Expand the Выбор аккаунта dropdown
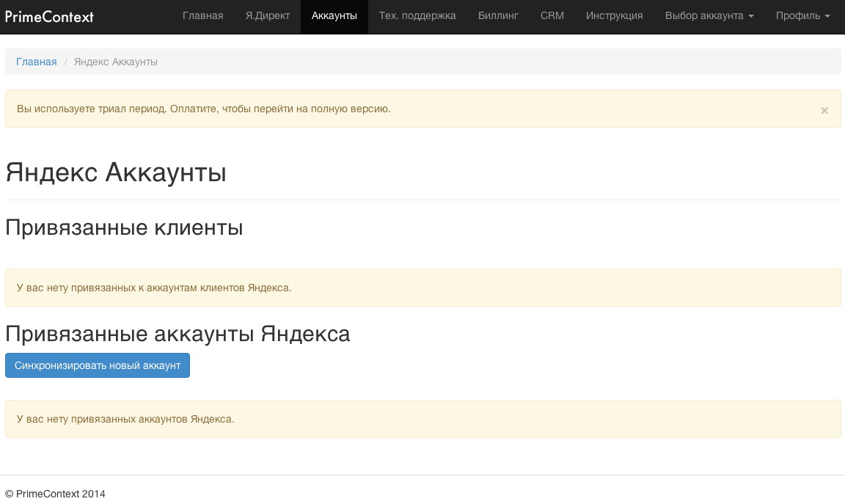The height and width of the screenshot is (504, 845). (709, 16)
